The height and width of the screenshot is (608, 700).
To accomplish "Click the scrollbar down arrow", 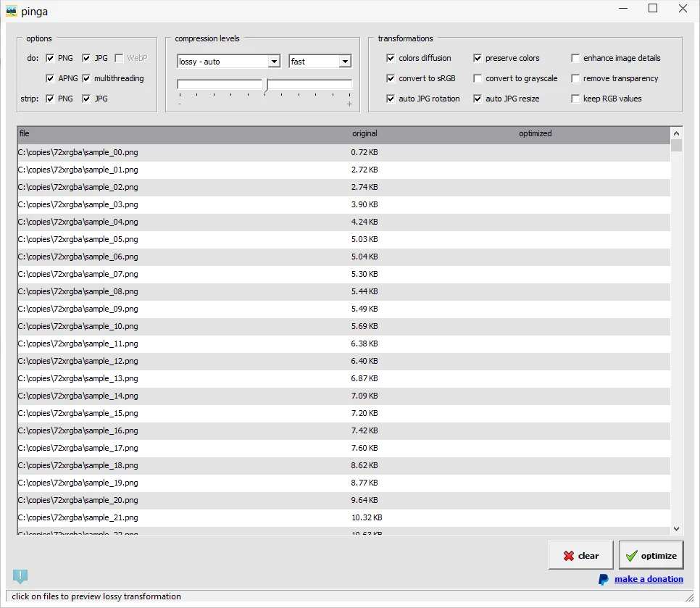I will click(677, 528).
